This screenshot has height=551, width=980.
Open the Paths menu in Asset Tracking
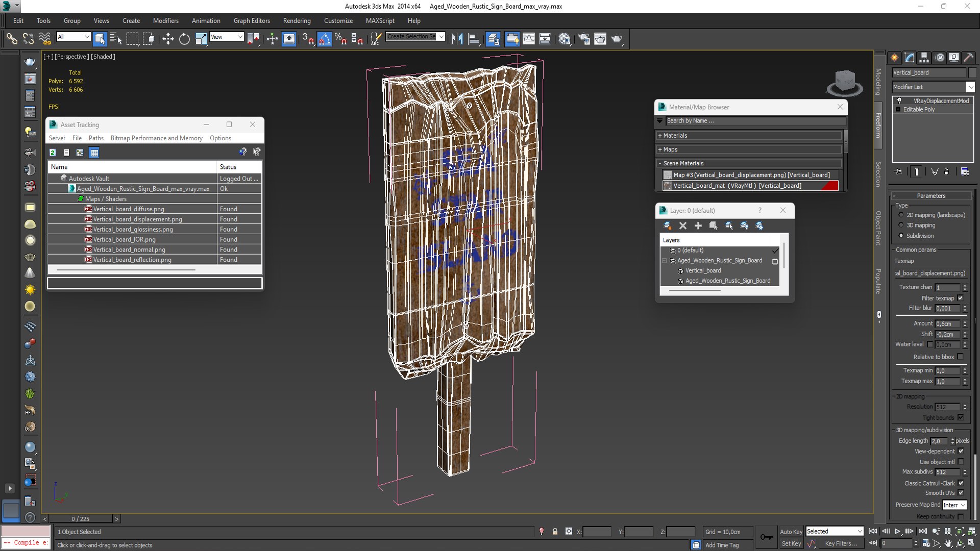click(95, 138)
